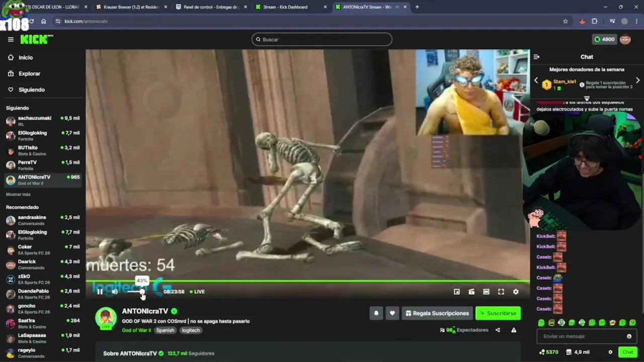Open goncho recommended channel
The image size is (644, 362).
[43, 309]
